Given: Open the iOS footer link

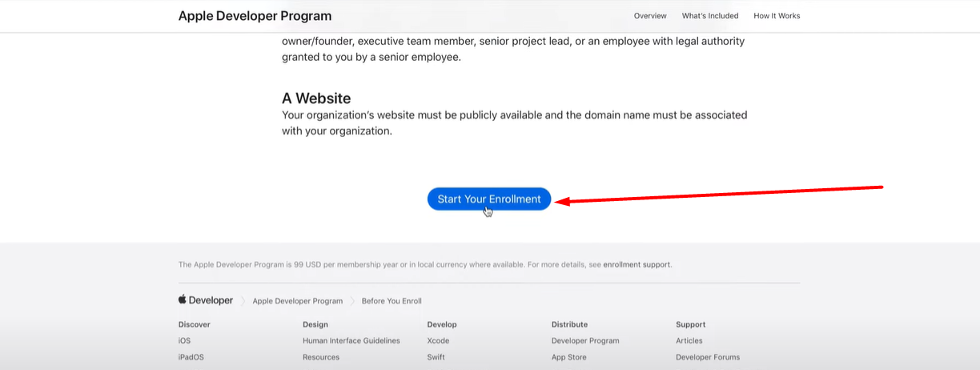Looking at the screenshot, I should (185, 340).
